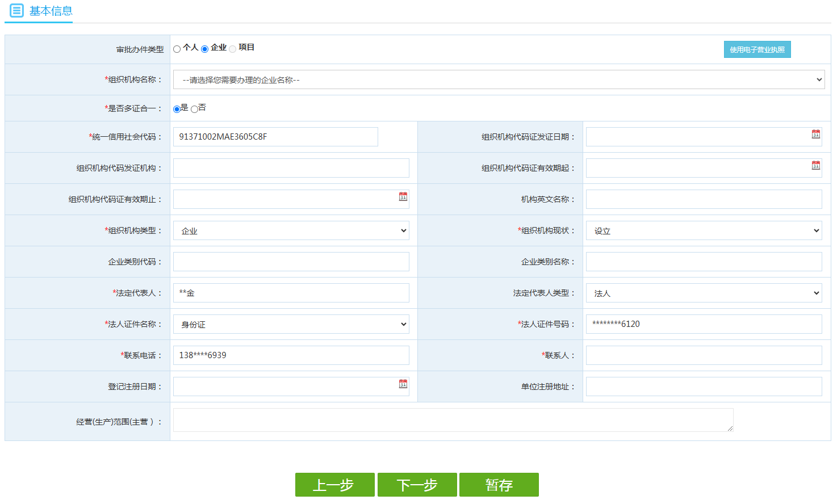Select the 个人 approval type radio button
The image size is (837, 504).
[x=177, y=49]
